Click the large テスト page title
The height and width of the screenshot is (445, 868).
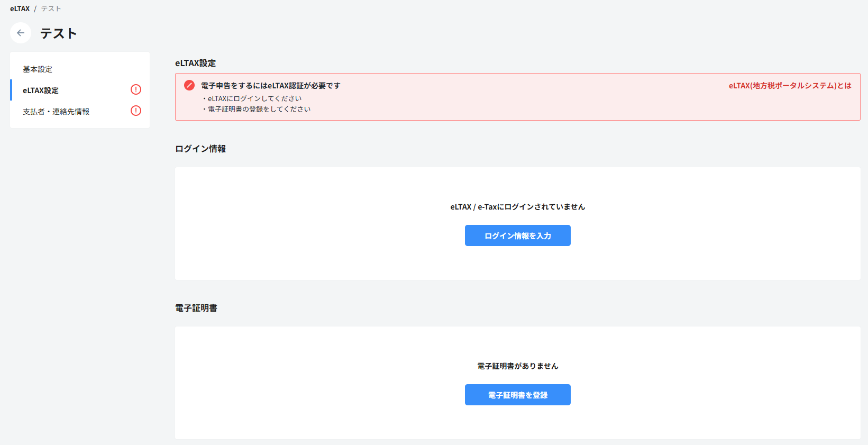click(x=59, y=33)
